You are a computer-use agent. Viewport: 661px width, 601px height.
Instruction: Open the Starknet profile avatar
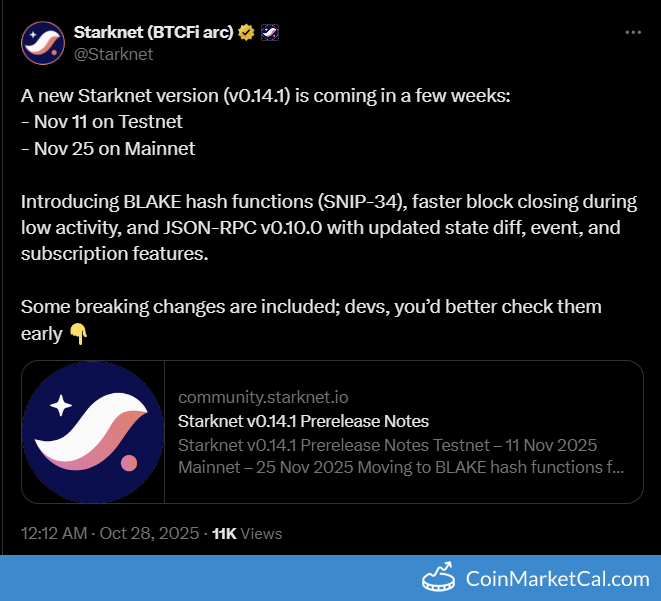pos(43,43)
